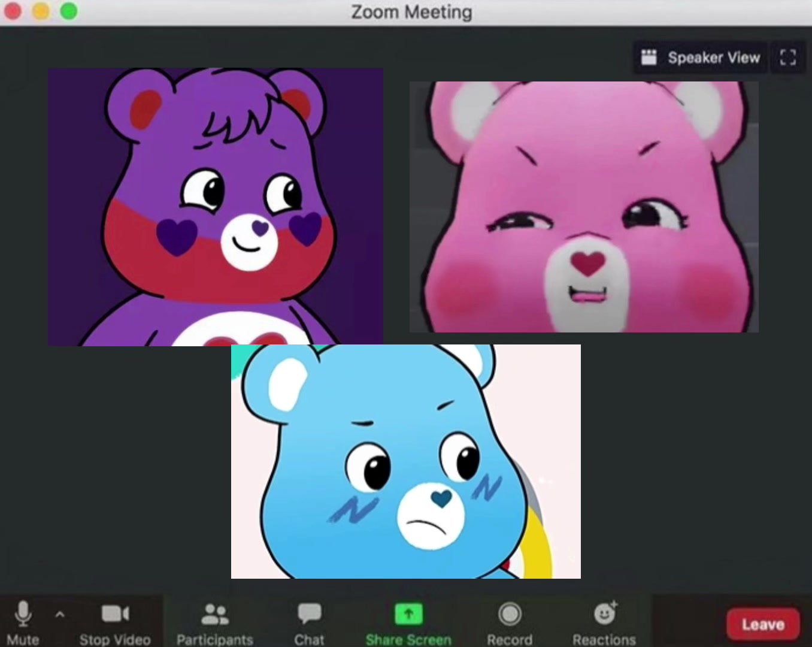This screenshot has height=647, width=812.
Task: Select the purple bear video tile
Action: coord(216,207)
